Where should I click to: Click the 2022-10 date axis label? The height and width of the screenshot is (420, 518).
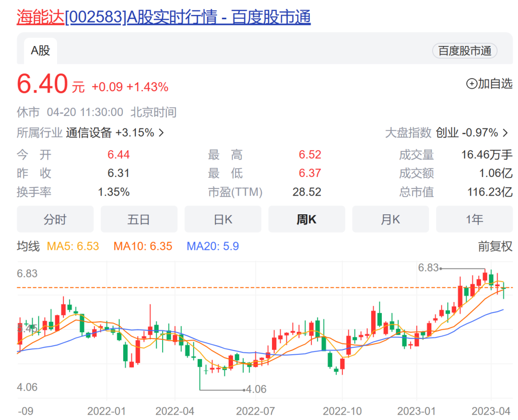tap(342, 411)
